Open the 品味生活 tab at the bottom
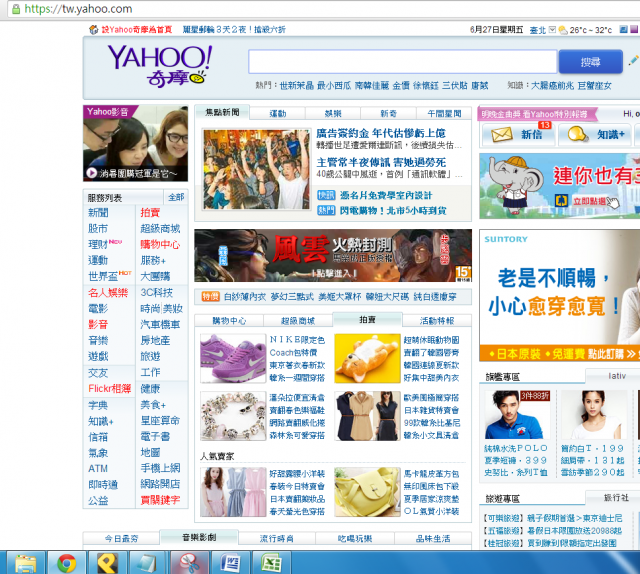Image resolution: width=640 pixels, height=574 pixels. (x=433, y=538)
